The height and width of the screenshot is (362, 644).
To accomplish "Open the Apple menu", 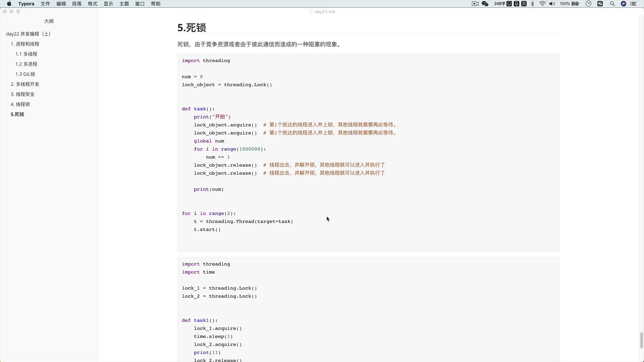I will (9, 4).
